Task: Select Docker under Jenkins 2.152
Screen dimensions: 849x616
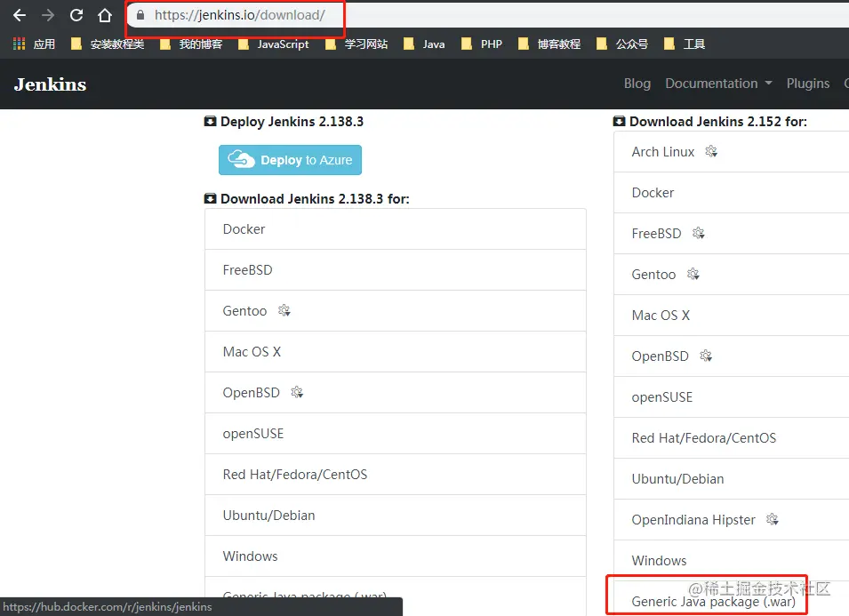Action: 732,193
